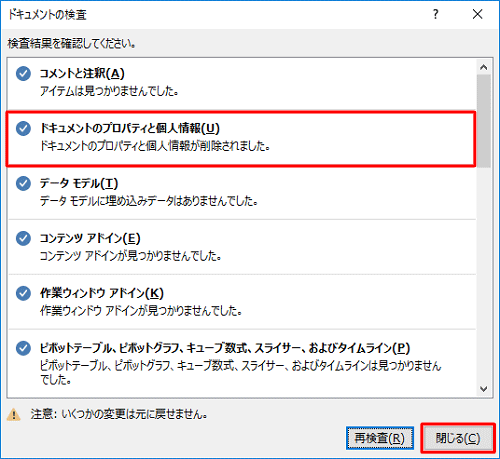Click the checkmark icon beside ピボットテーブル heading
500x459 pixels.
click(23, 349)
